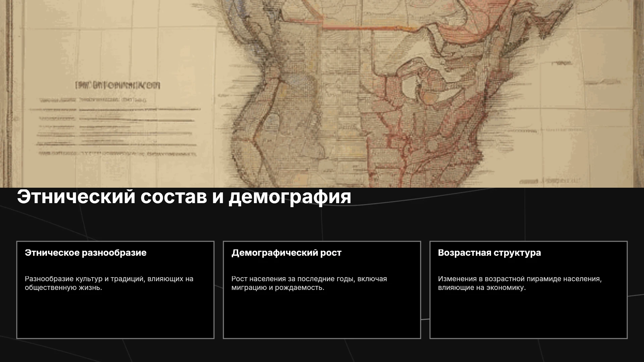Viewport: 644px width, 362px height.
Task: Click the word Этнический in the title
Action: 76,197
